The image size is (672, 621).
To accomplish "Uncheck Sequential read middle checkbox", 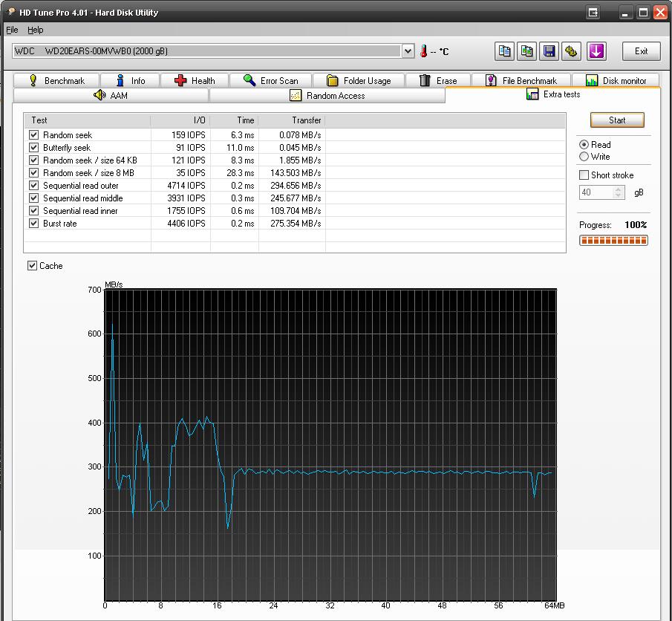I will pyautogui.click(x=33, y=198).
